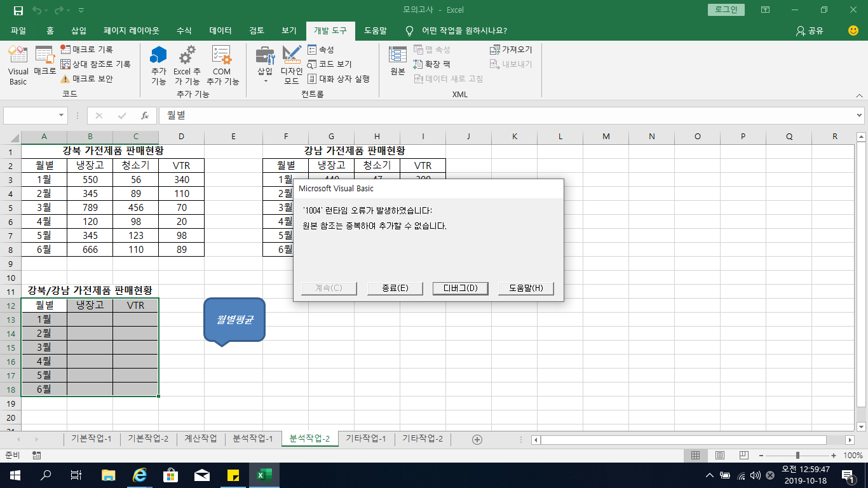Click the zoom slider handle
The width and height of the screenshot is (868, 488).
[797, 455]
